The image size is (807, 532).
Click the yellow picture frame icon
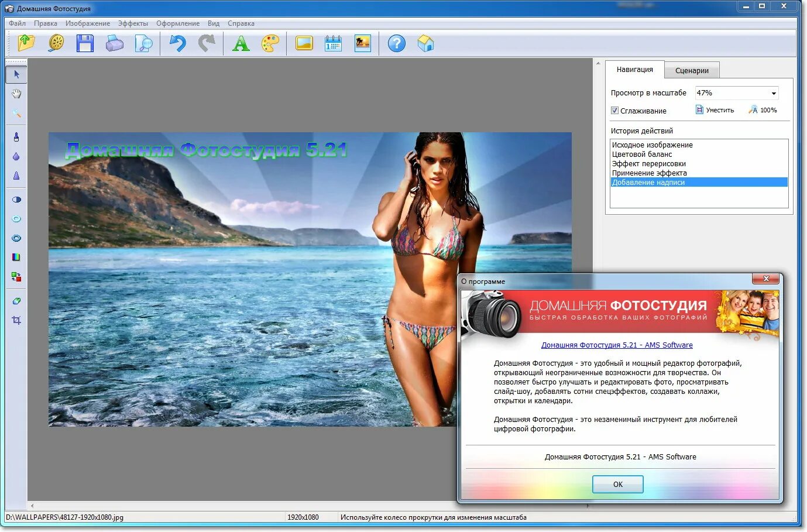coord(304,43)
